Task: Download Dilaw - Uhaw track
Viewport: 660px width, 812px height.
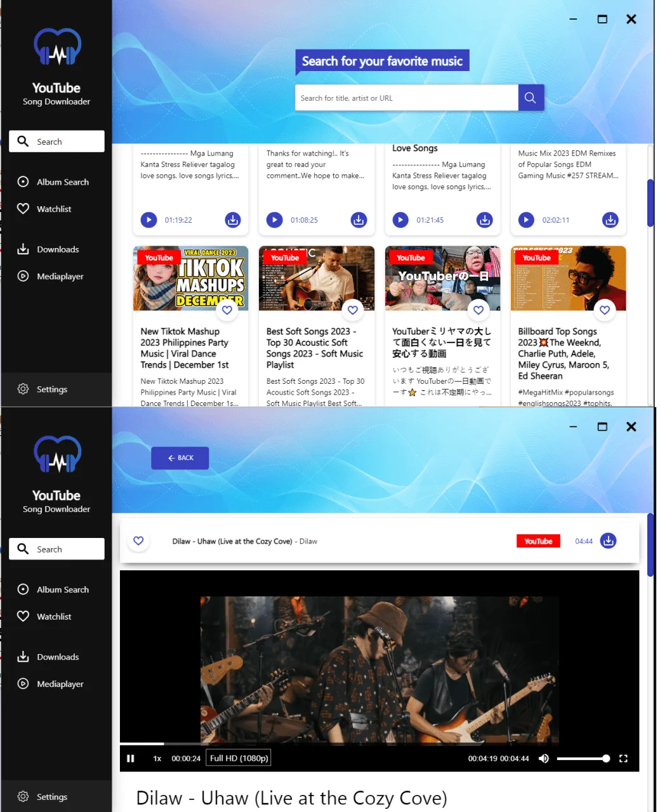Action: [x=608, y=541]
